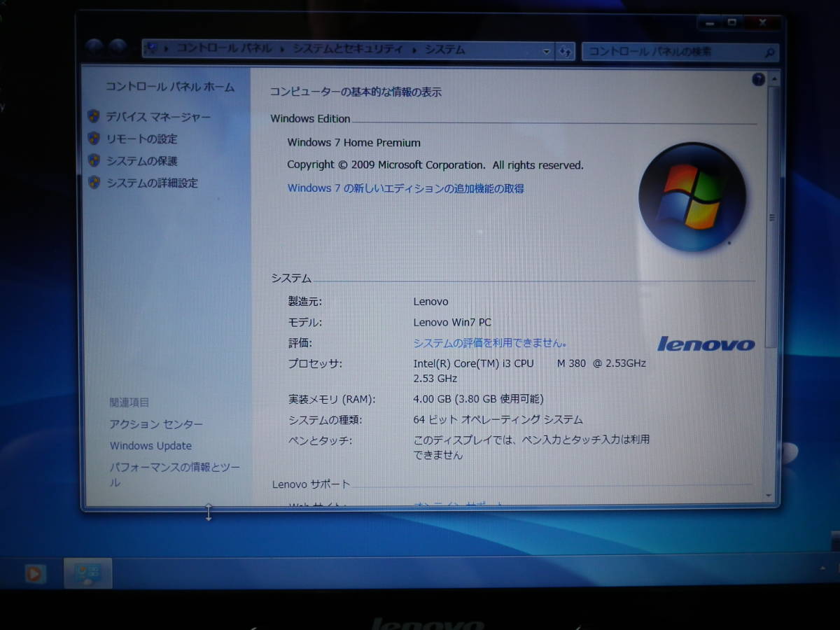Click Windows 7 Home Premium text
The width and height of the screenshot is (840, 630).
(353, 143)
